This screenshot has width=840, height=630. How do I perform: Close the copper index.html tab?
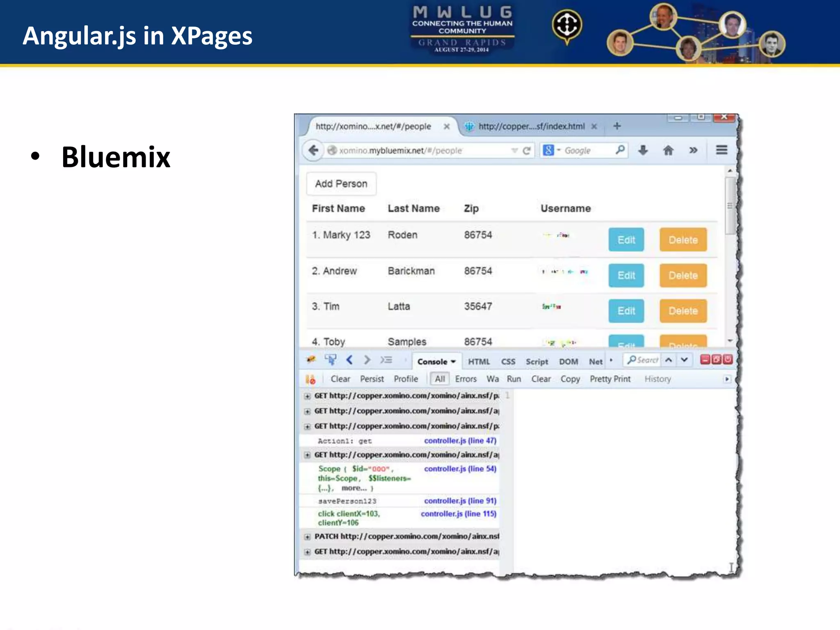[594, 126]
